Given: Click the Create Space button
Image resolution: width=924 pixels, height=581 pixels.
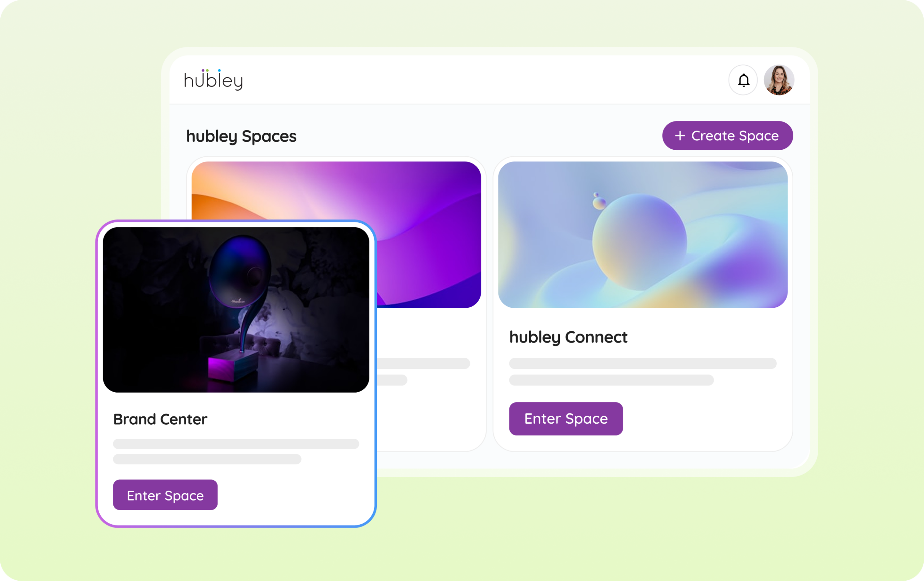Looking at the screenshot, I should [728, 135].
